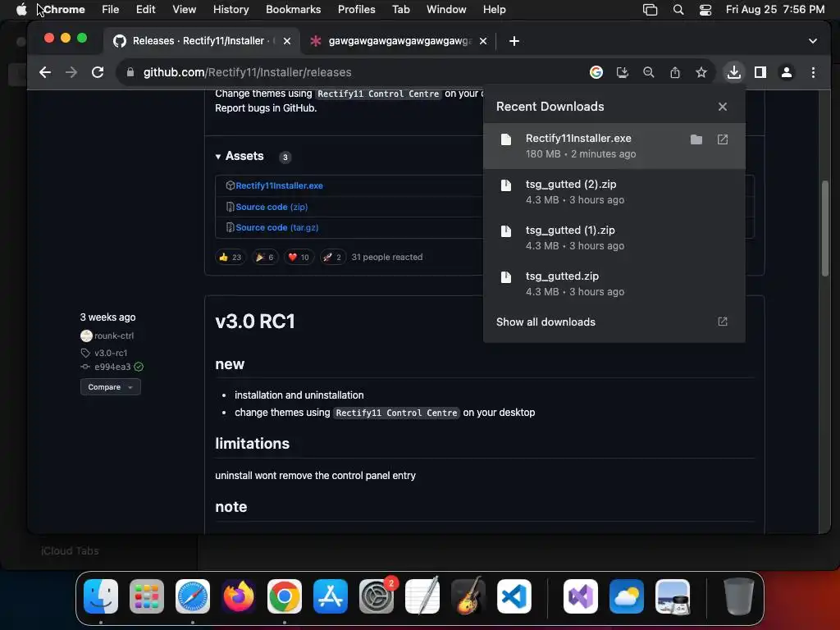Viewport: 840px width, 630px height.
Task: Toggle the rocket reaction
Action: click(333, 257)
